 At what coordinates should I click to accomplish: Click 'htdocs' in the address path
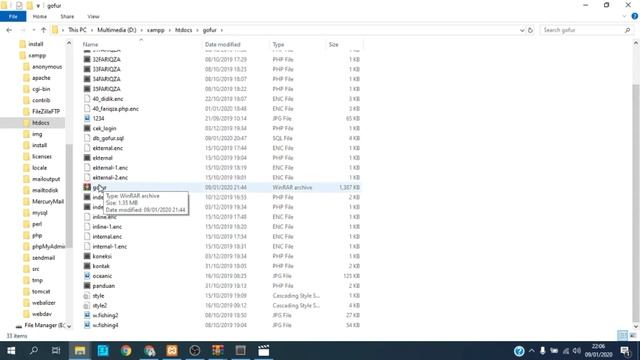click(184, 30)
